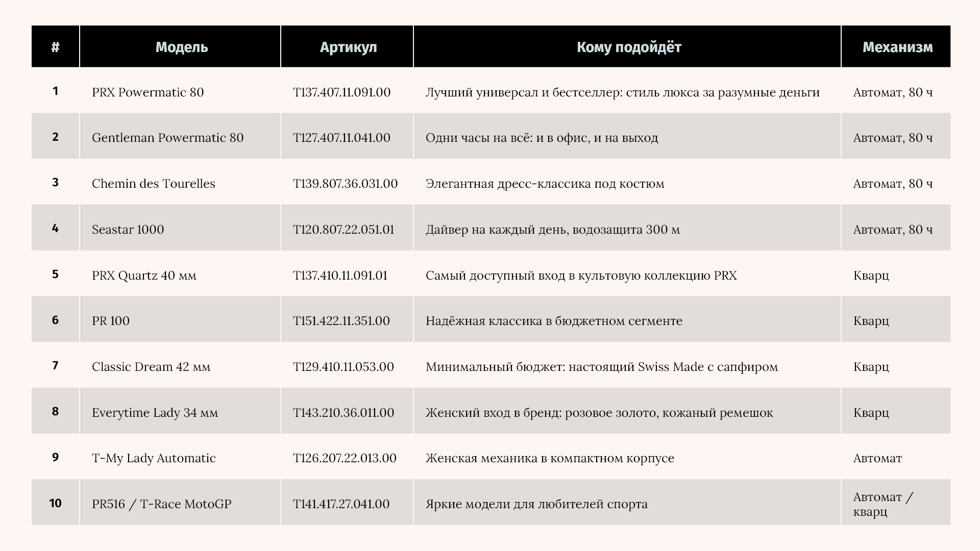The height and width of the screenshot is (551, 980).
Task: Select the PR 100 model cell
Action: (180, 319)
